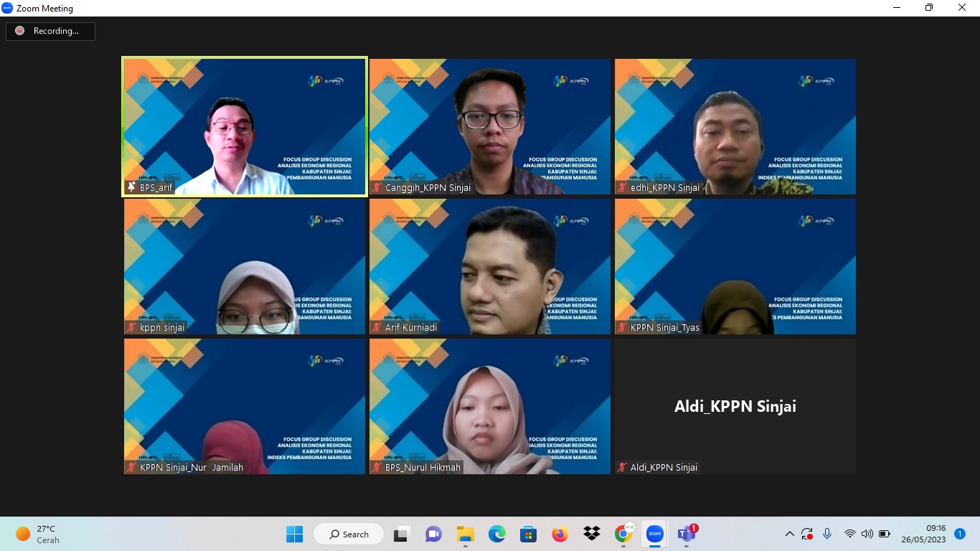Click muted mic icon beside Arif Kurniadi

tap(377, 328)
